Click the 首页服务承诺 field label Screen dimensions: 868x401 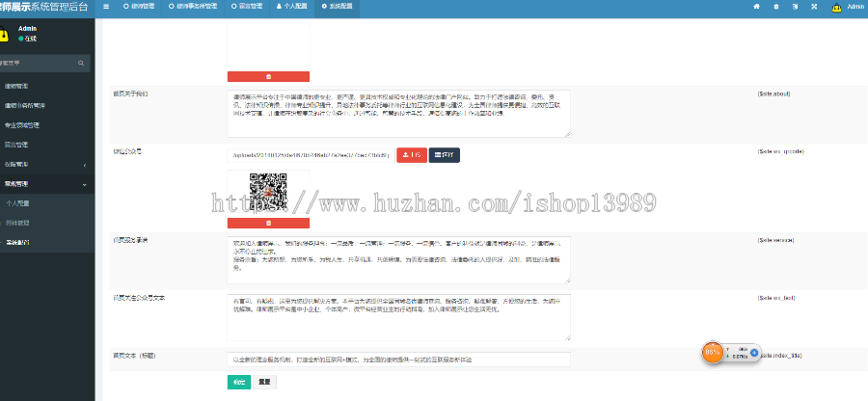130,240
